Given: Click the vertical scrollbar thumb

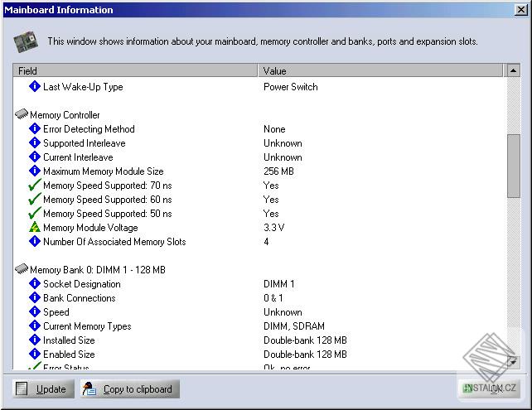Looking at the screenshot, I should tap(513, 166).
